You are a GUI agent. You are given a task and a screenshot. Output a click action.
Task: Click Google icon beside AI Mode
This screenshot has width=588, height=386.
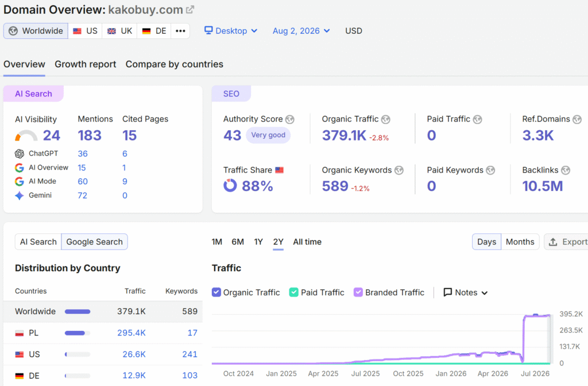(20, 182)
